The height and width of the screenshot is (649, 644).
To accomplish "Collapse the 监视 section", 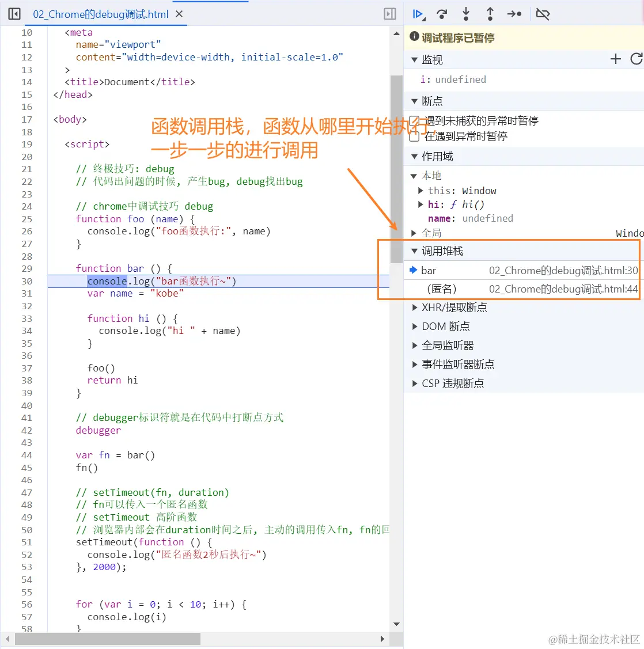I will [x=414, y=60].
